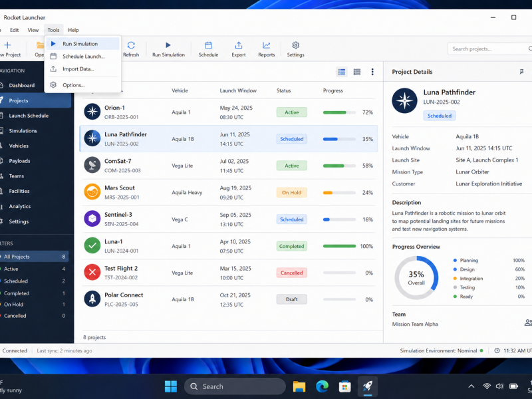Screen dimensions: 532x399
Task: Click the Refresh toolbar icon
Action: tap(131, 45)
